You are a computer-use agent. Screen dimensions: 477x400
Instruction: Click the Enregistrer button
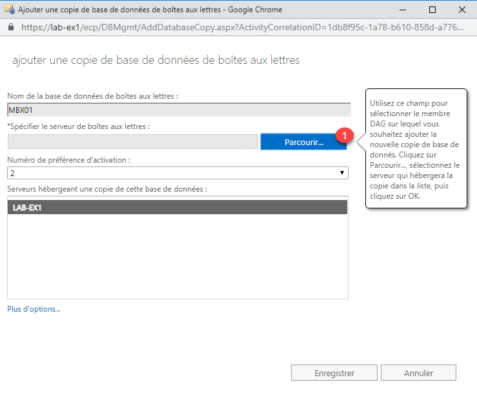(x=334, y=373)
